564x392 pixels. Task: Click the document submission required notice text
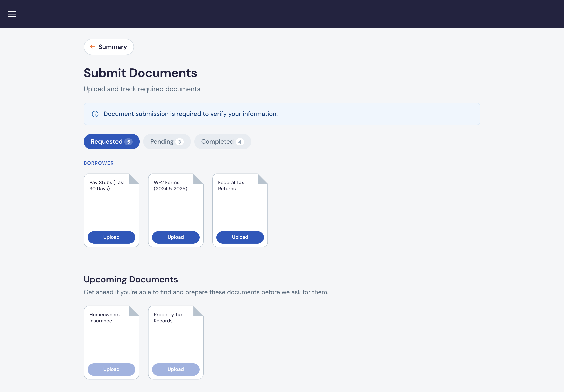click(191, 114)
